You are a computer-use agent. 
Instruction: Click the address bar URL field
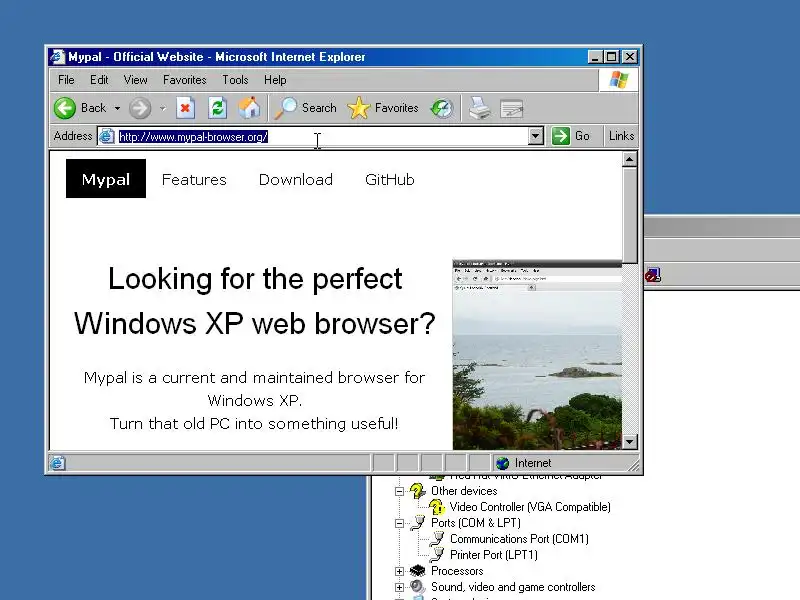tap(321, 137)
